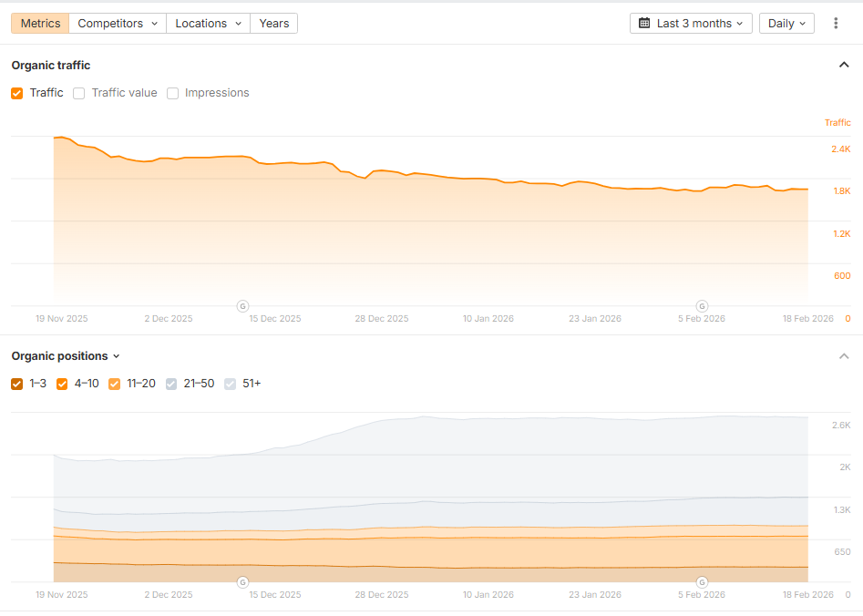The image size is (863, 616).
Task: Enable the Impressions checkbox
Action: (x=172, y=93)
